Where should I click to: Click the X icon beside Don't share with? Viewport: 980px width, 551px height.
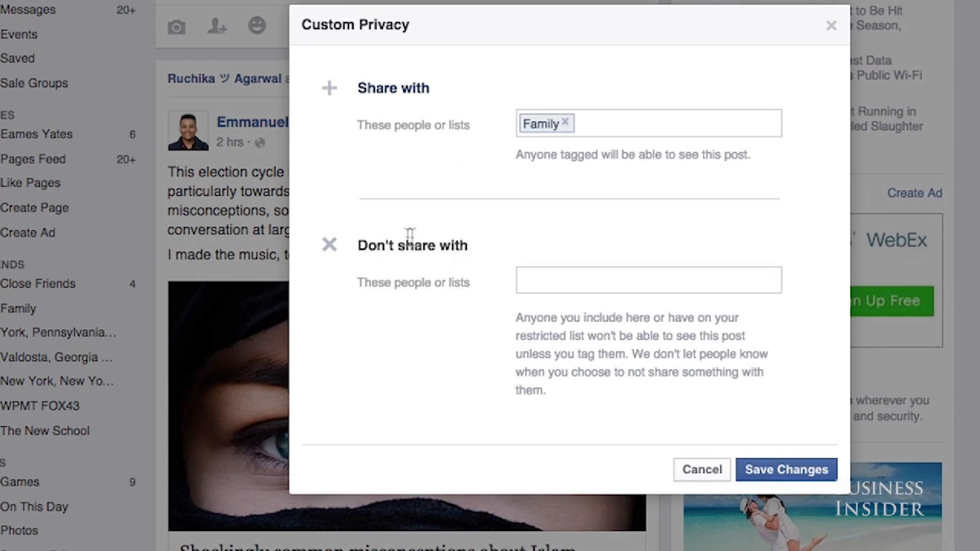click(329, 245)
